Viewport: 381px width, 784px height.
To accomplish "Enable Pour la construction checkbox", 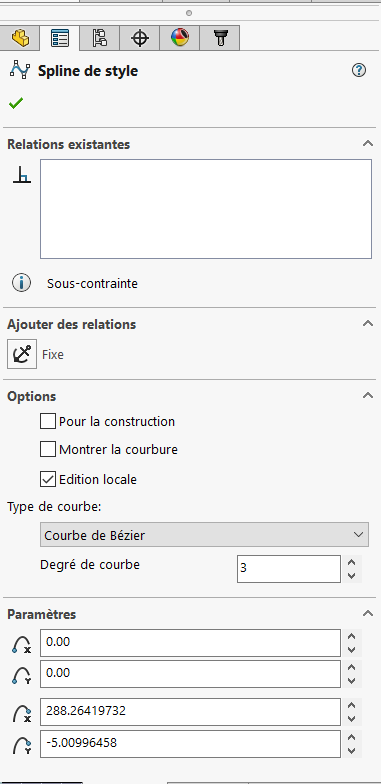I will [x=48, y=422].
